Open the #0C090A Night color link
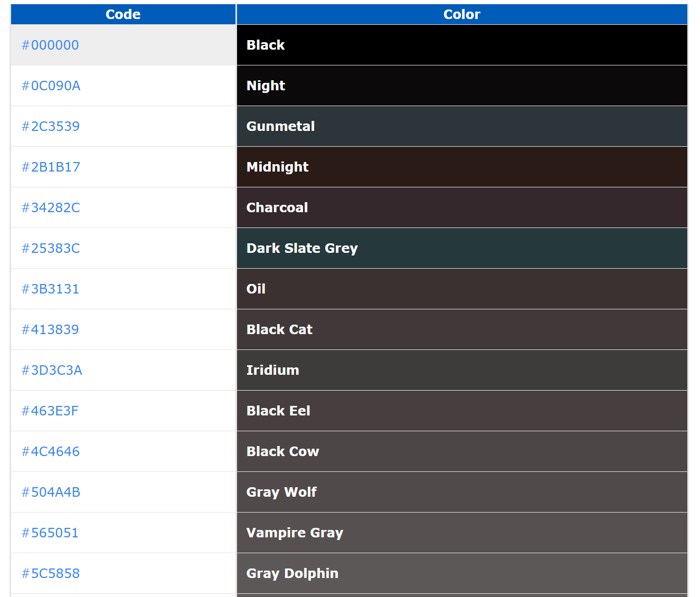This screenshot has height=597, width=700. pos(51,86)
